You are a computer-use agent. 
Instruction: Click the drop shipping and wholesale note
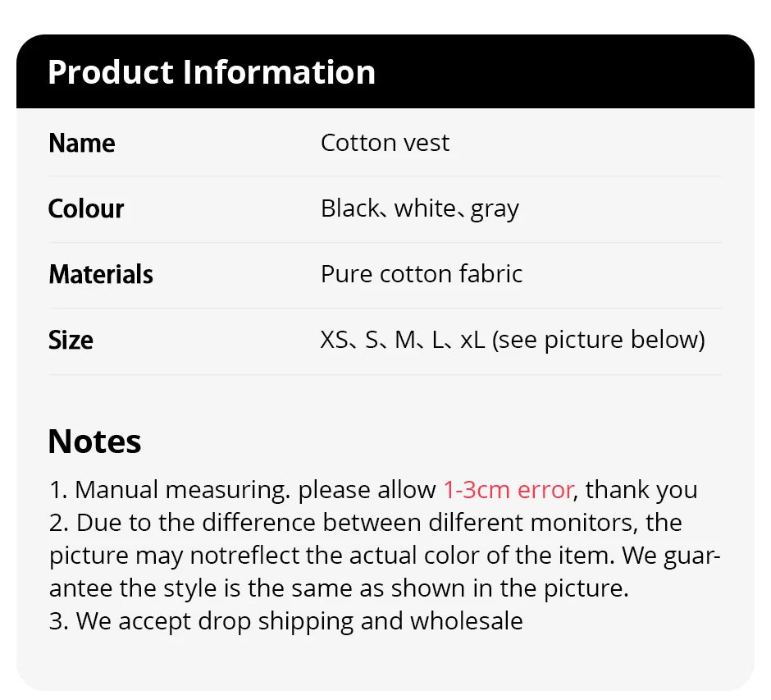click(x=286, y=621)
